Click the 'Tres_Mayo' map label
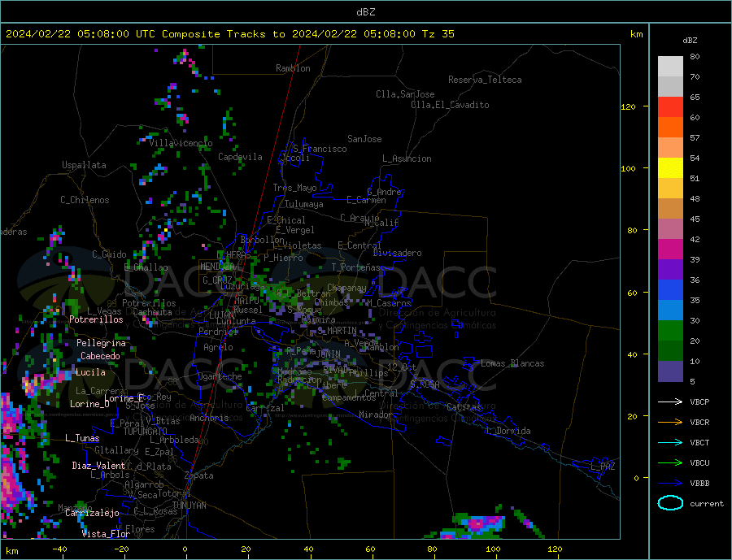The width and height of the screenshot is (732, 560). pos(294,188)
